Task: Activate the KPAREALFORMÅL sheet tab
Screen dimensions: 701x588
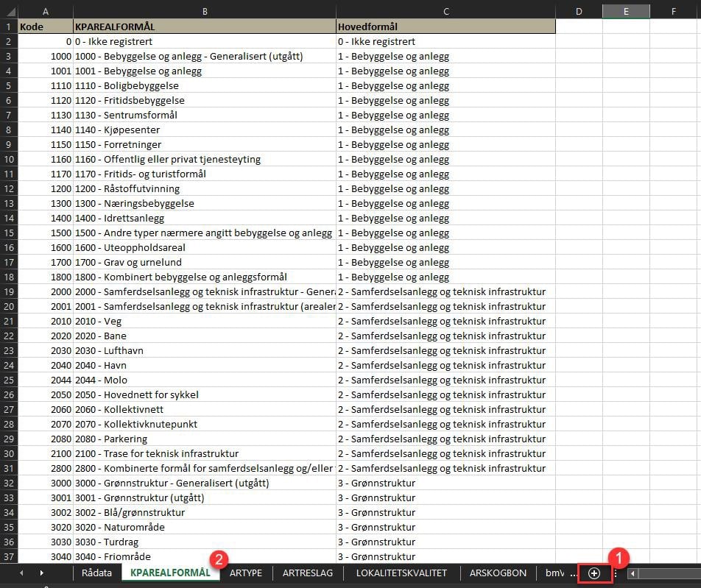Action: (169, 573)
